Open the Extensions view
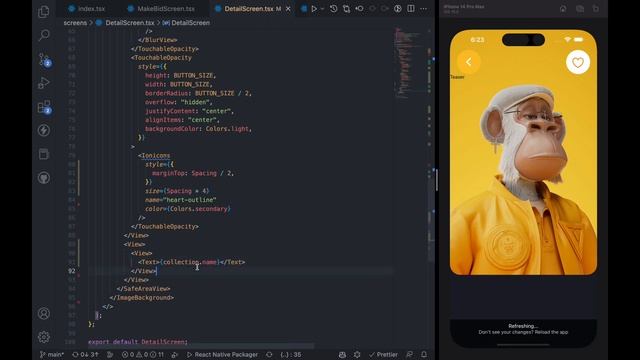 click(44, 107)
